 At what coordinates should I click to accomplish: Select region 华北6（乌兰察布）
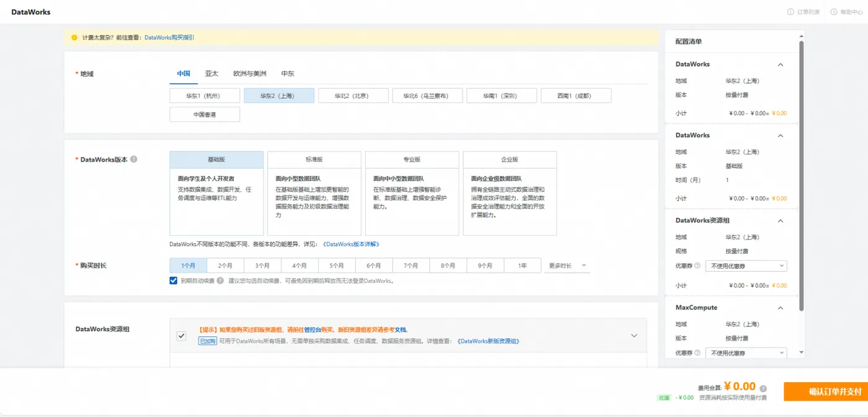click(x=428, y=96)
